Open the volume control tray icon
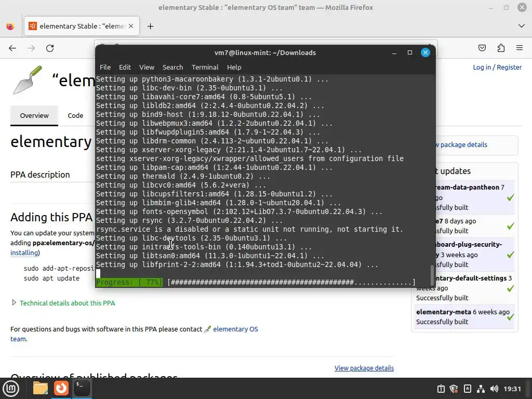Screen dimensions: 532x399 (495, 389)
